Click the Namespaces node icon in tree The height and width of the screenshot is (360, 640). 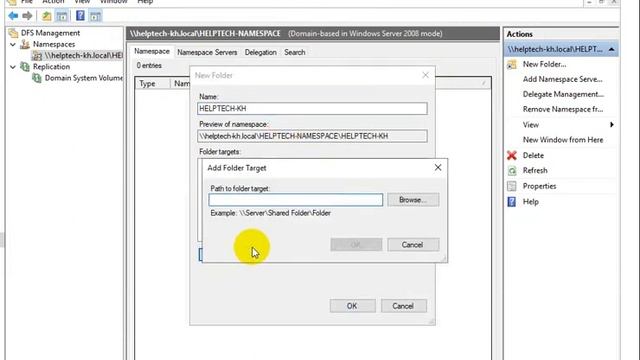[x=25, y=44]
